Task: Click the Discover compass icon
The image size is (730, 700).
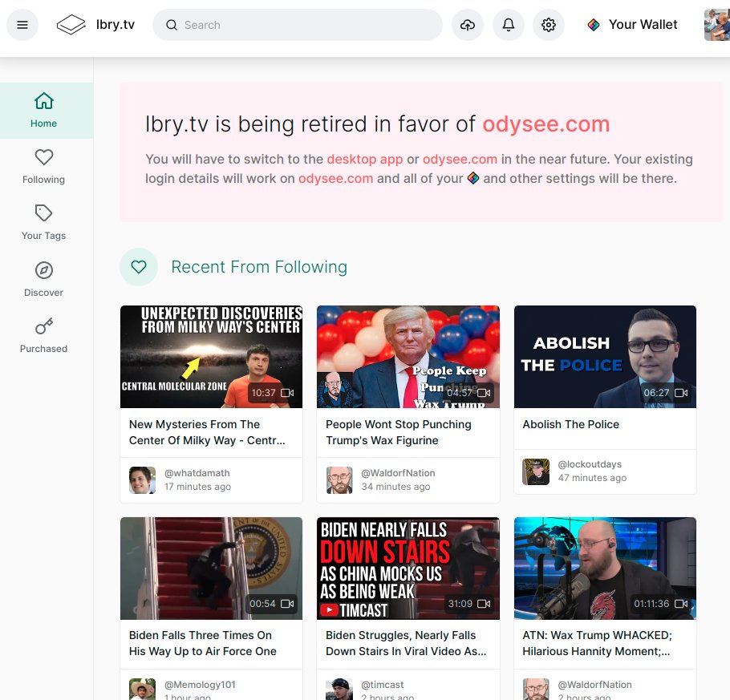Action: (44, 270)
